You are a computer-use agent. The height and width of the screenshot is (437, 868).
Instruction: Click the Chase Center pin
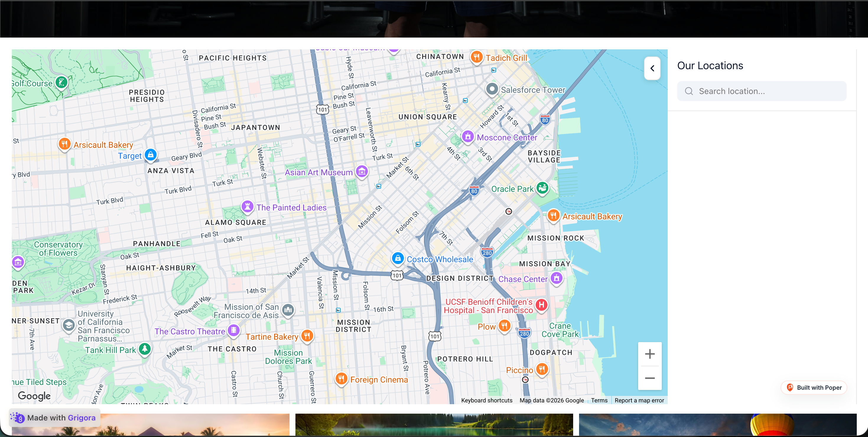[x=557, y=279]
